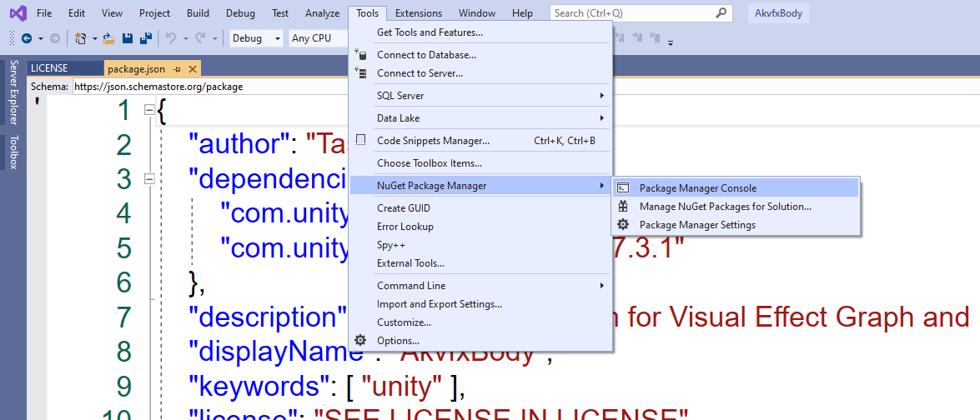Viewport: 980px width, 420px height.
Task: Click the Code Snippets Manager icon
Action: point(360,140)
